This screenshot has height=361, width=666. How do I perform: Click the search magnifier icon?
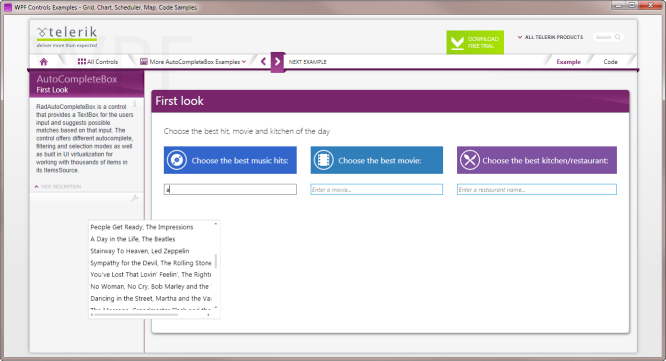(x=618, y=37)
